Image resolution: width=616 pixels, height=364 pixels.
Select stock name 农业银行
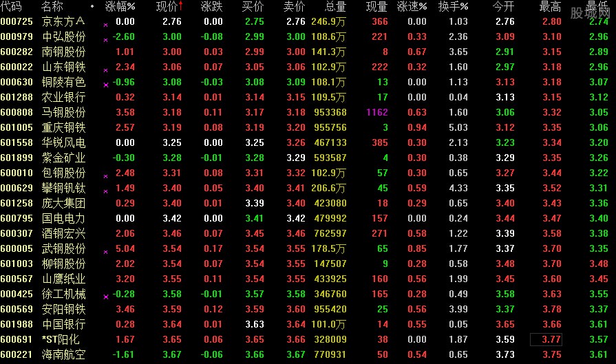[x=63, y=97]
